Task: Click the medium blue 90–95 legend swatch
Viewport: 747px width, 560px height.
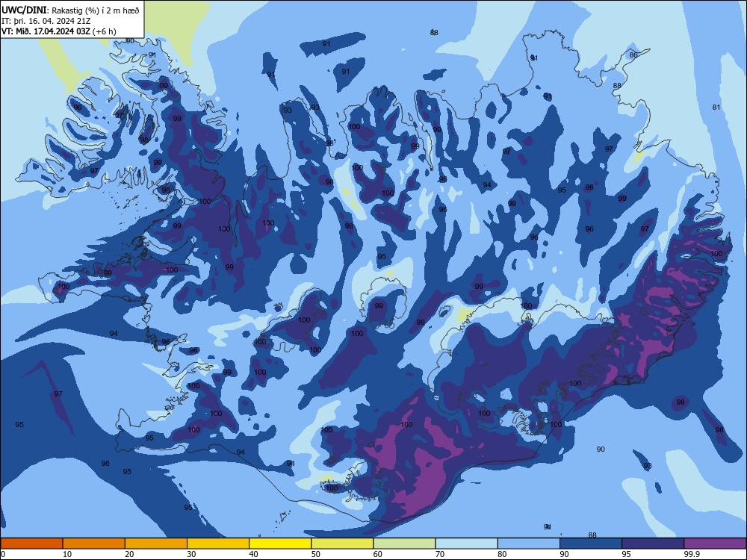Action: click(x=591, y=544)
